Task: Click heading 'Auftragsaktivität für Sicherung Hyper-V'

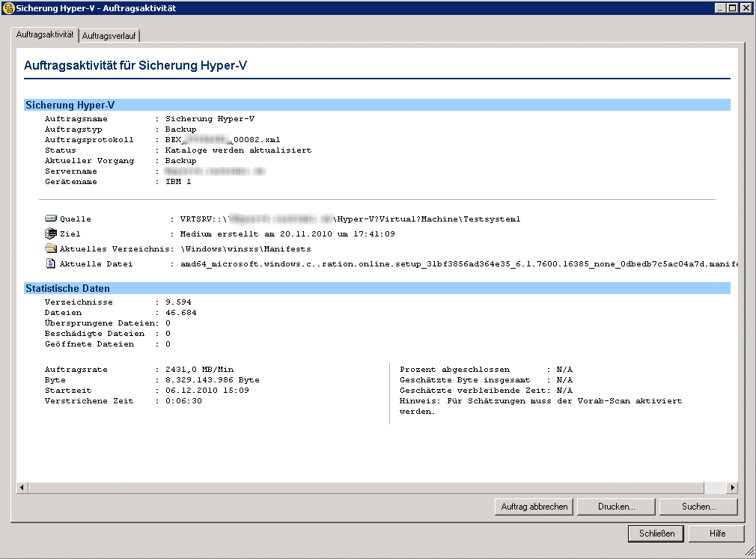Action: pos(135,66)
